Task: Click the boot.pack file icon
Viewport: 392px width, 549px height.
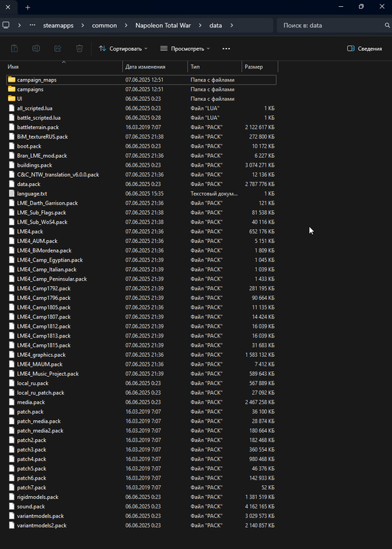Action: (x=12, y=146)
